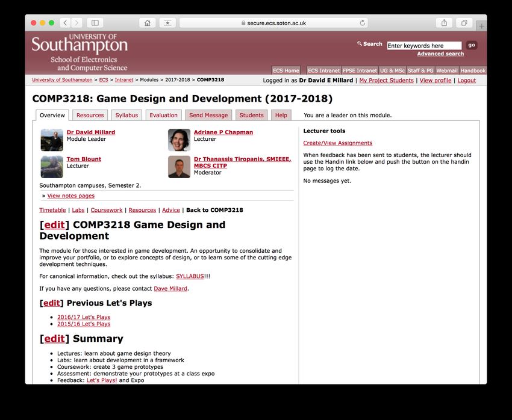Show all tabs overview icon
512x420 pixels.
(464, 23)
